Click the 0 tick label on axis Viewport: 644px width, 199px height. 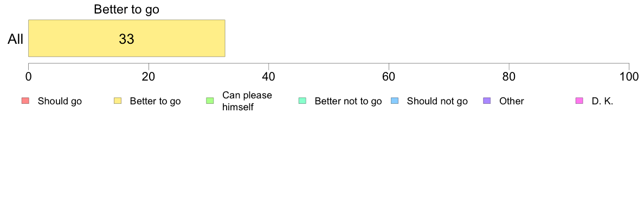(x=28, y=77)
